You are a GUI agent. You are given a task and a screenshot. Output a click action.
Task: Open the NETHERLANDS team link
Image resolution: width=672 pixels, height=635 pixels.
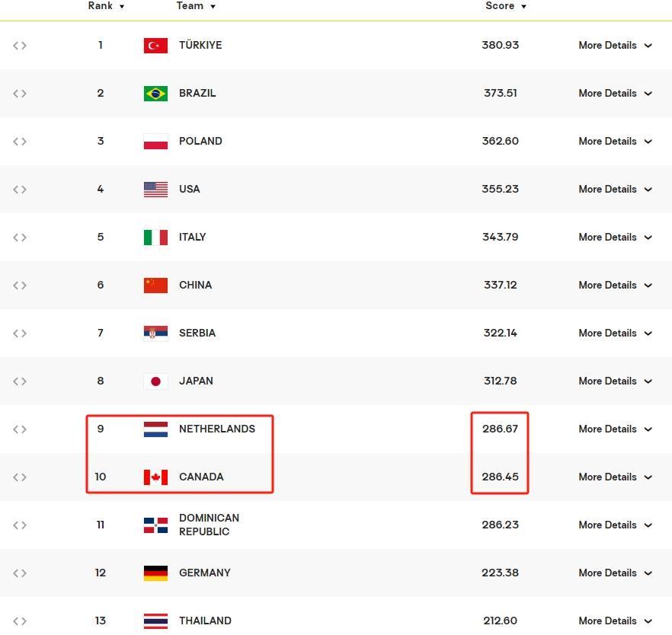pyautogui.click(x=217, y=429)
